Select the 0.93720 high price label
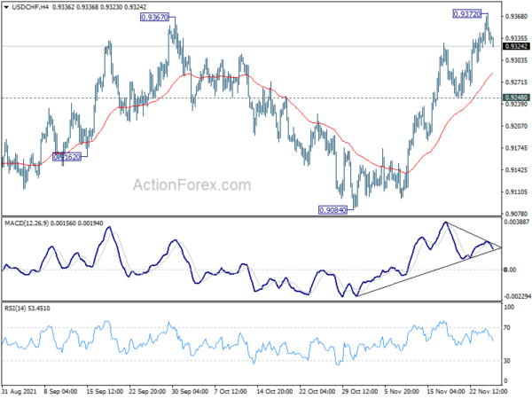The height and width of the screenshot is (399, 532). tap(467, 14)
